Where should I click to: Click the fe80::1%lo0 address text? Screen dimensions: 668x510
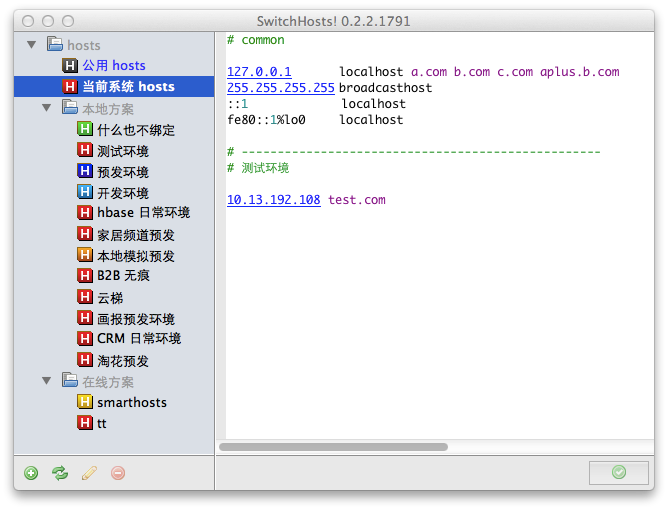point(266,120)
